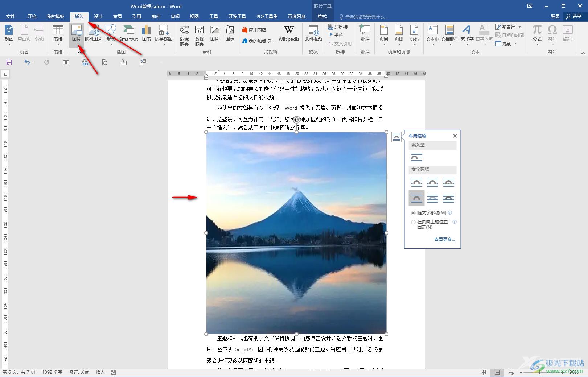588x377 pixels.
Task: Click the undo arrow icon
Action: point(27,62)
